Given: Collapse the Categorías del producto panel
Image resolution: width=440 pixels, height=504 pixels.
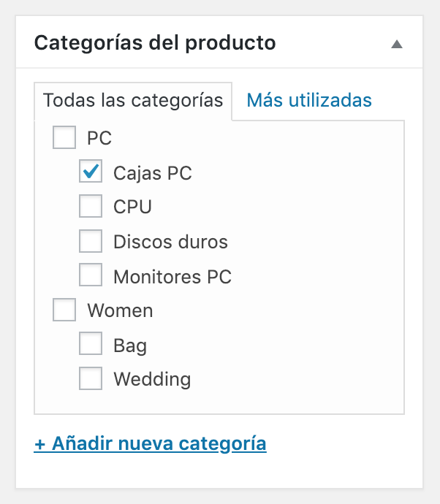Looking at the screenshot, I should [x=397, y=44].
